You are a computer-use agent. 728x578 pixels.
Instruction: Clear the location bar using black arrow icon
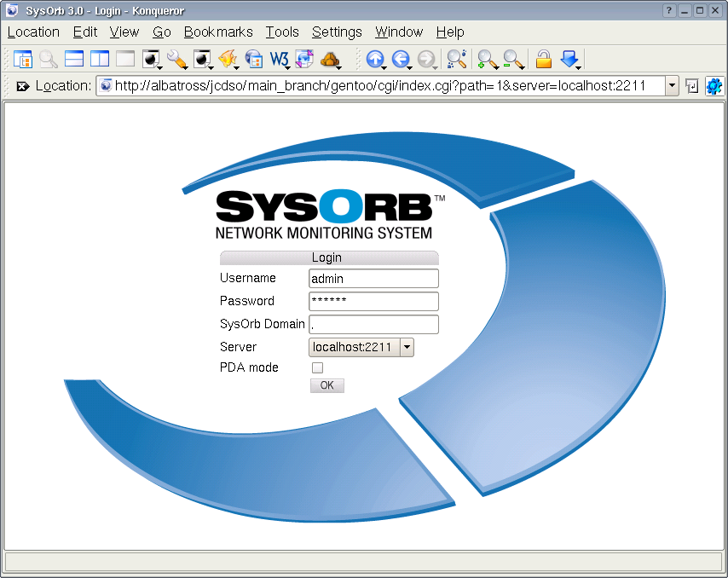click(22, 86)
